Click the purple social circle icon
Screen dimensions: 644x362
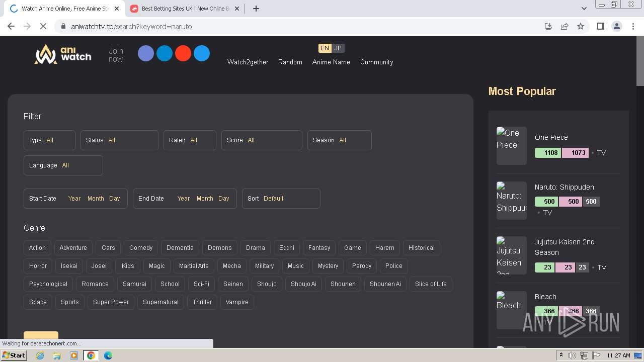pos(146,53)
